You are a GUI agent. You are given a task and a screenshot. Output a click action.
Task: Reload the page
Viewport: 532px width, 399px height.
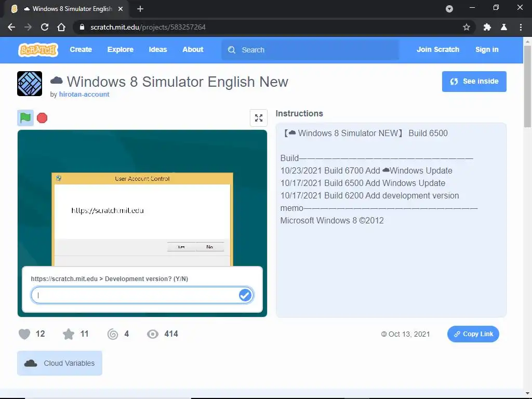pos(45,27)
